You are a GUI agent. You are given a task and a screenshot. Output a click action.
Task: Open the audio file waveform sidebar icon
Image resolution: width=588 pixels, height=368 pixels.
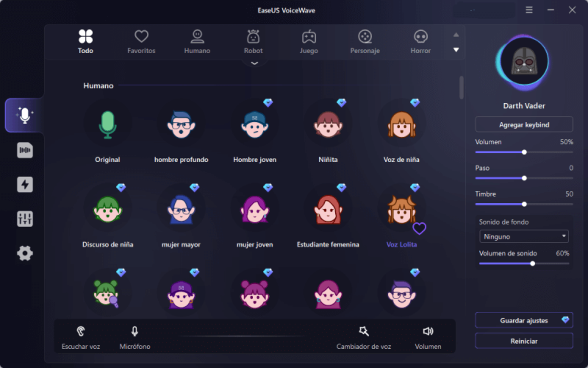(x=25, y=150)
